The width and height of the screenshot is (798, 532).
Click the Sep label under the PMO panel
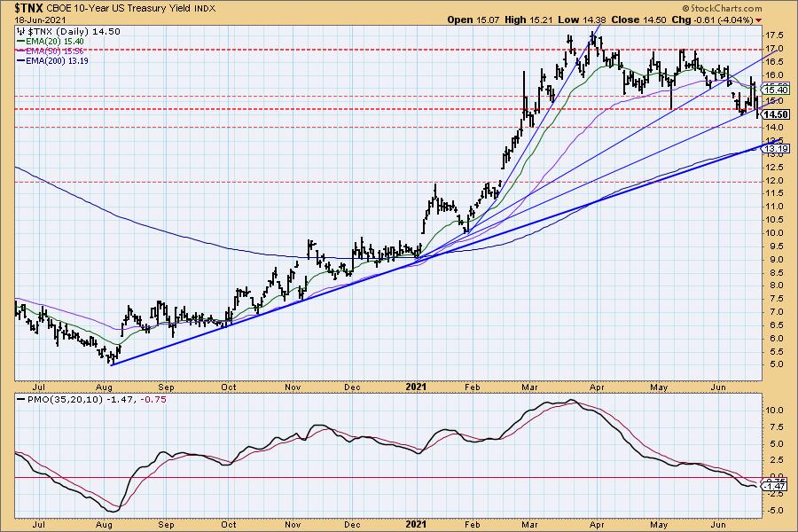(x=166, y=524)
